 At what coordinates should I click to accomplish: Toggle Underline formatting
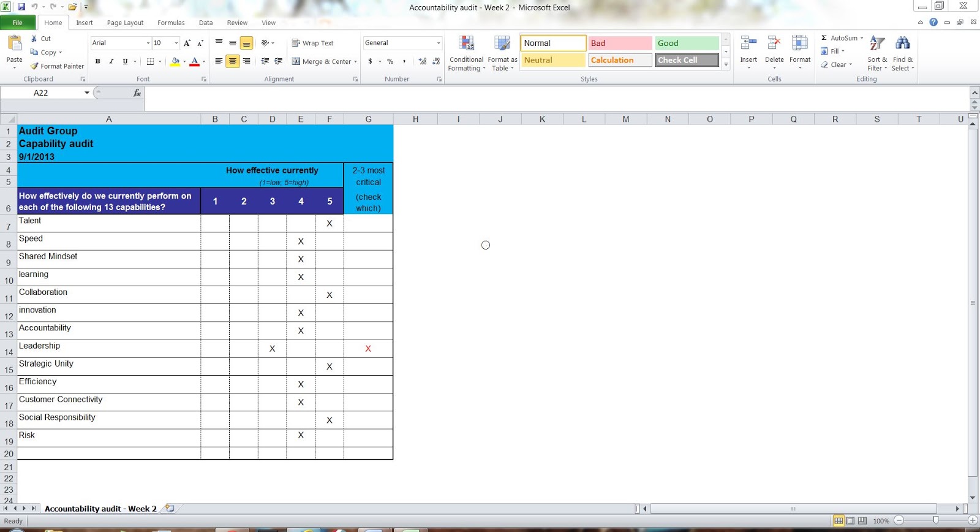tap(125, 61)
